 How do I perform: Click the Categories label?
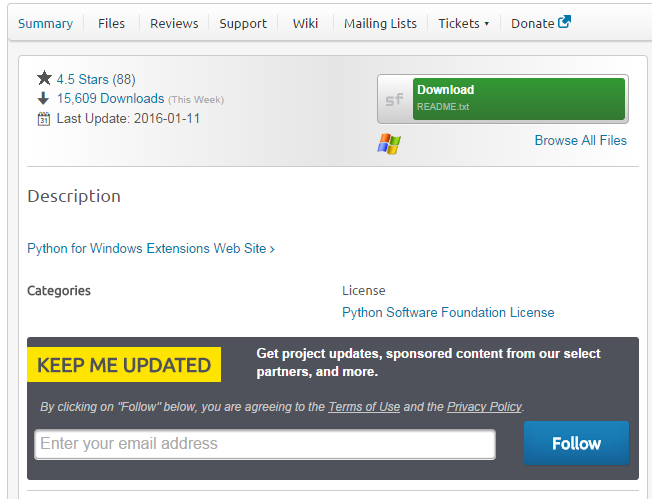click(59, 291)
